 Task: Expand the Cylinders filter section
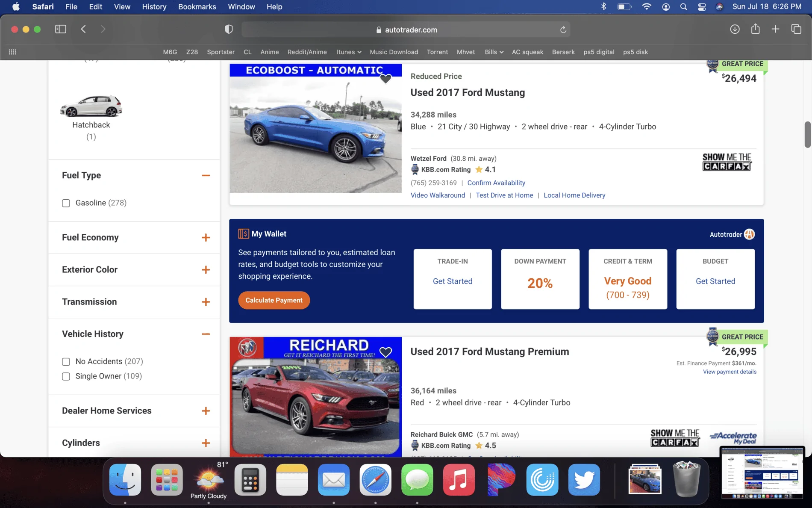[x=206, y=443]
